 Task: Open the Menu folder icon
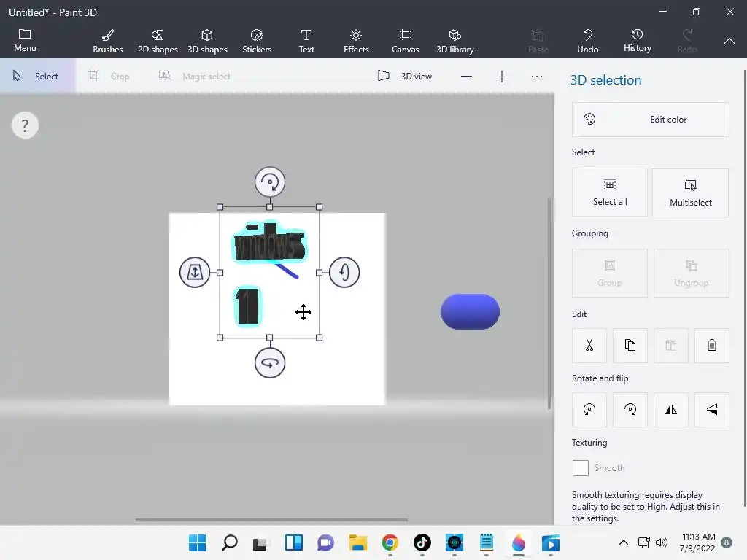pyautogui.click(x=25, y=40)
